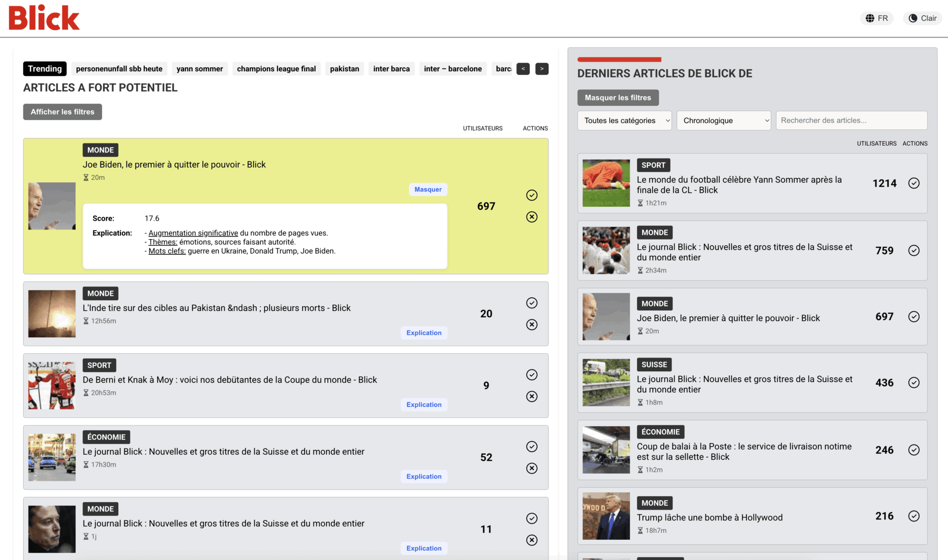948x560 pixels.
Task: Click the 'Augmentation significative' underlined text
Action: point(193,233)
